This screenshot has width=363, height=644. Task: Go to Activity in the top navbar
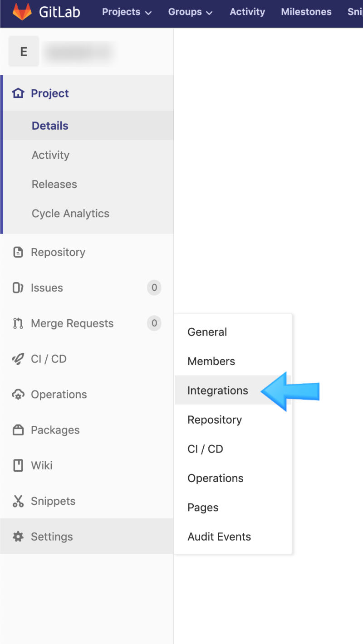[x=247, y=12]
